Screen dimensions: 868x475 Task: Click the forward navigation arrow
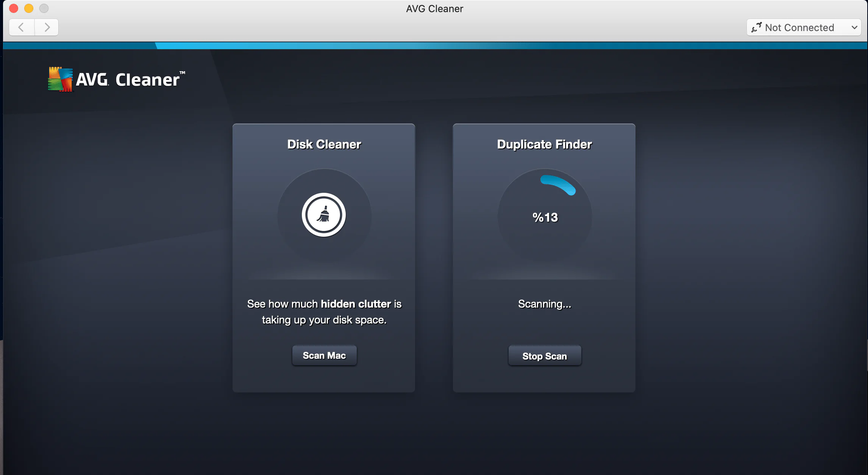pos(47,27)
